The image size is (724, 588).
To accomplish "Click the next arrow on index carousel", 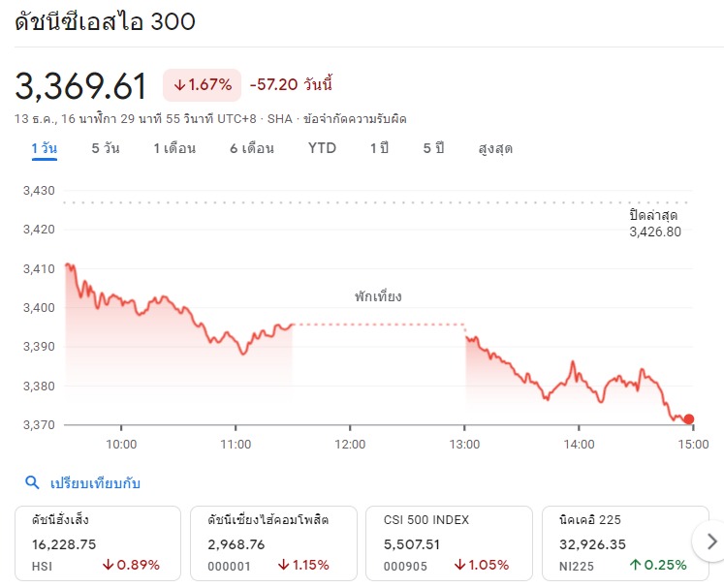I will [x=711, y=541].
